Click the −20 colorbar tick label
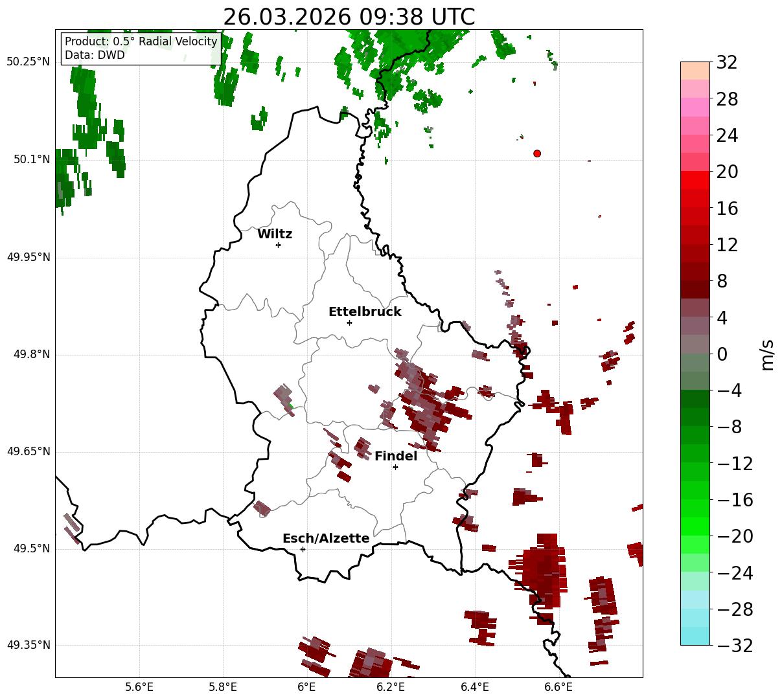782x700 pixels. coord(735,536)
